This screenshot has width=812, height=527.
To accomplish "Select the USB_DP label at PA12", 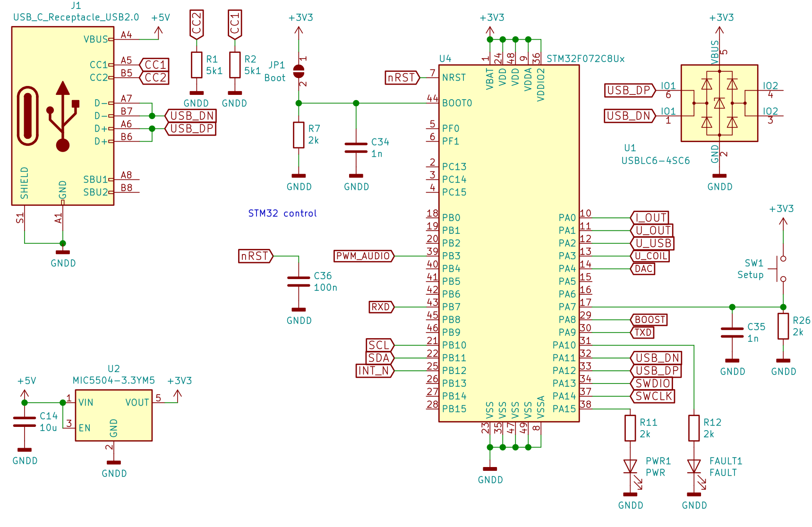I will (x=656, y=371).
